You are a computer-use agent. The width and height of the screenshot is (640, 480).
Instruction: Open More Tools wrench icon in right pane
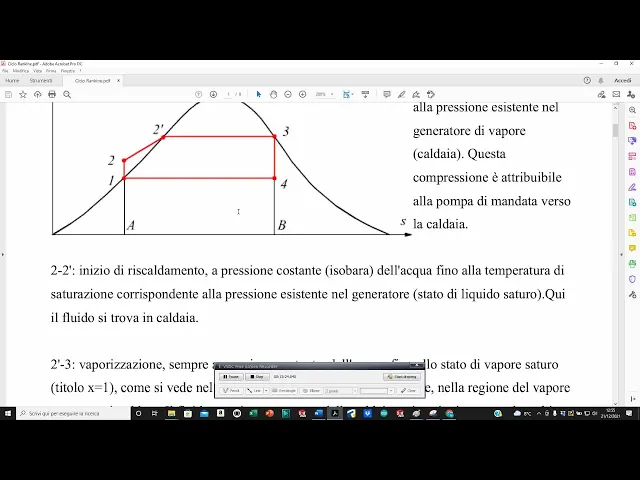click(632, 295)
